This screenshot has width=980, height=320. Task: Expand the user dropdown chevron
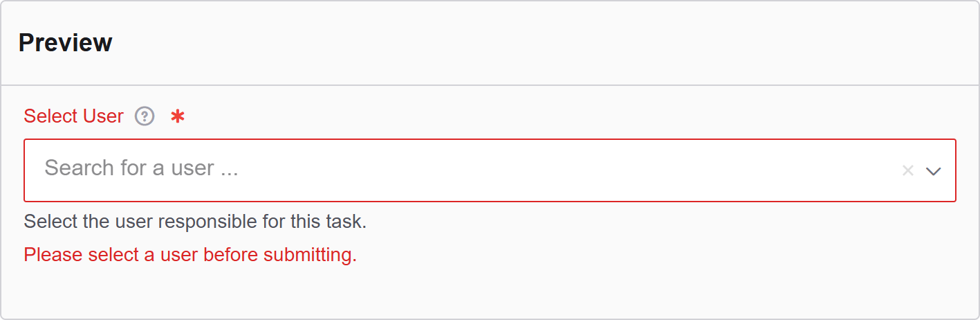tap(933, 171)
